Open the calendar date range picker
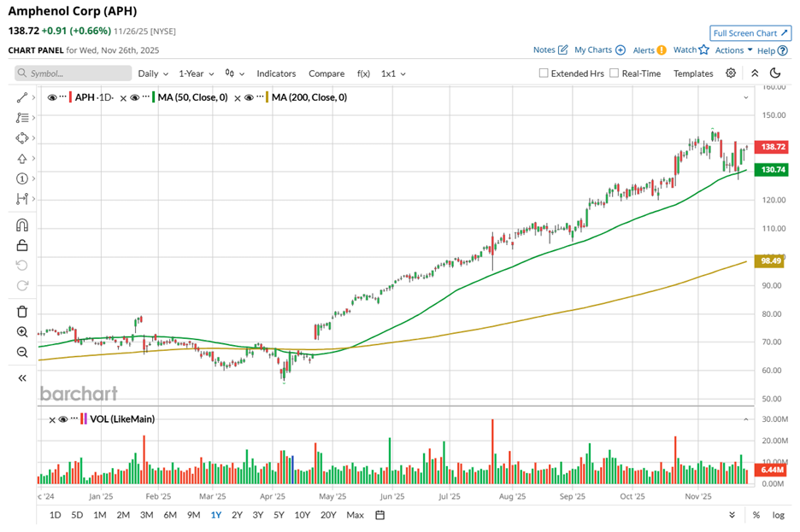This screenshot has height=532, width=800. click(x=380, y=515)
